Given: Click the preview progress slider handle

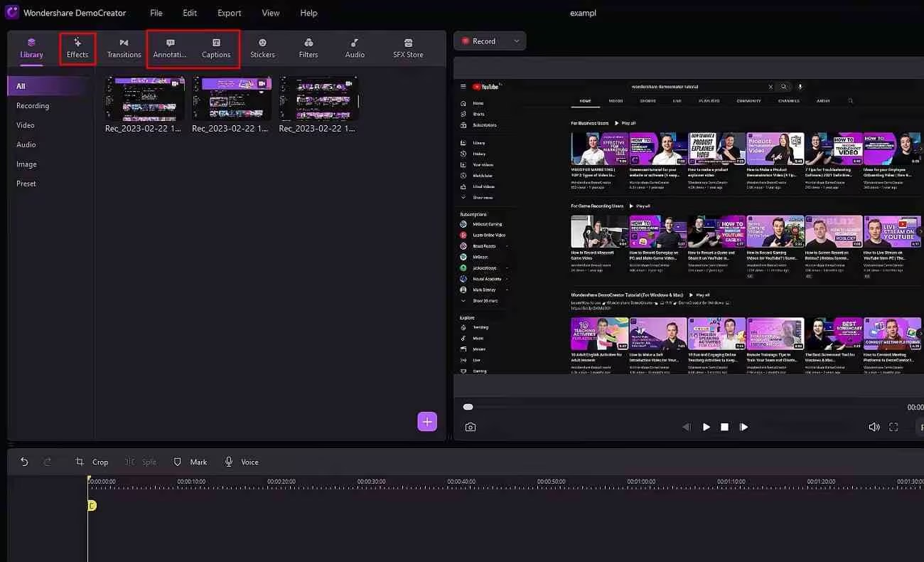Looking at the screenshot, I should click(x=468, y=407).
